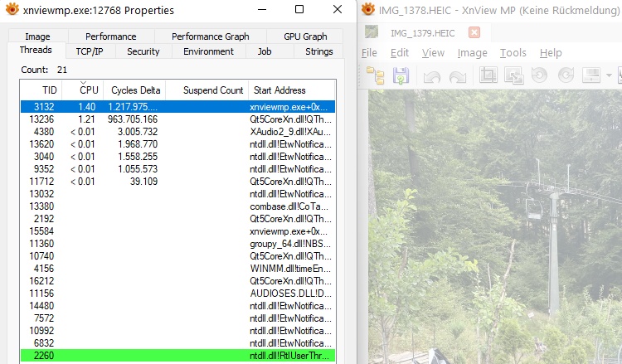Open the Adjust levels icon in XnView
Viewport: 622px width, 364px height.
pos(591,75)
